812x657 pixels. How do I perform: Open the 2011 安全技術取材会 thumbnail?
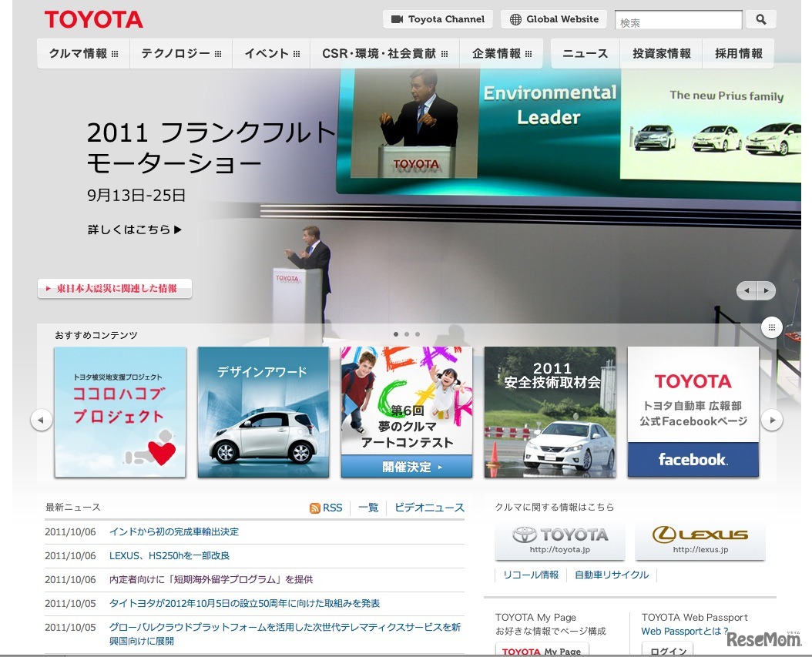pos(550,412)
